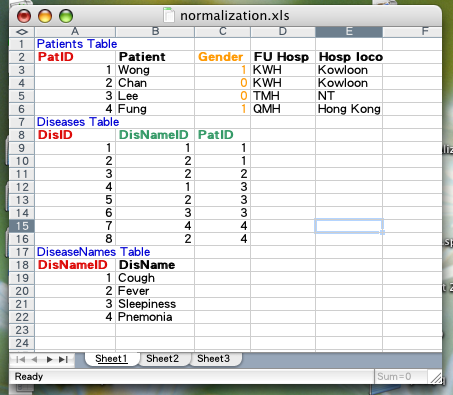This screenshot has height=395, width=453.
Task: Select the red 'DisID' header cell
Action: pos(75,135)
